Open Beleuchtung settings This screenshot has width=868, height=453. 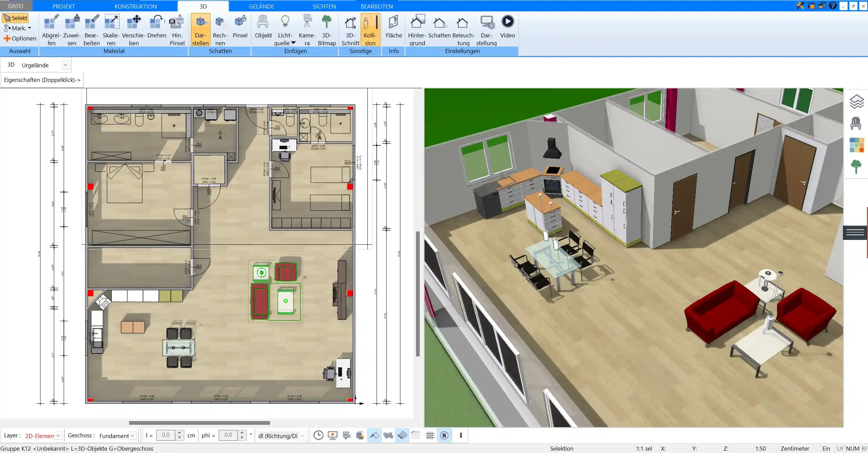[463, 30]
